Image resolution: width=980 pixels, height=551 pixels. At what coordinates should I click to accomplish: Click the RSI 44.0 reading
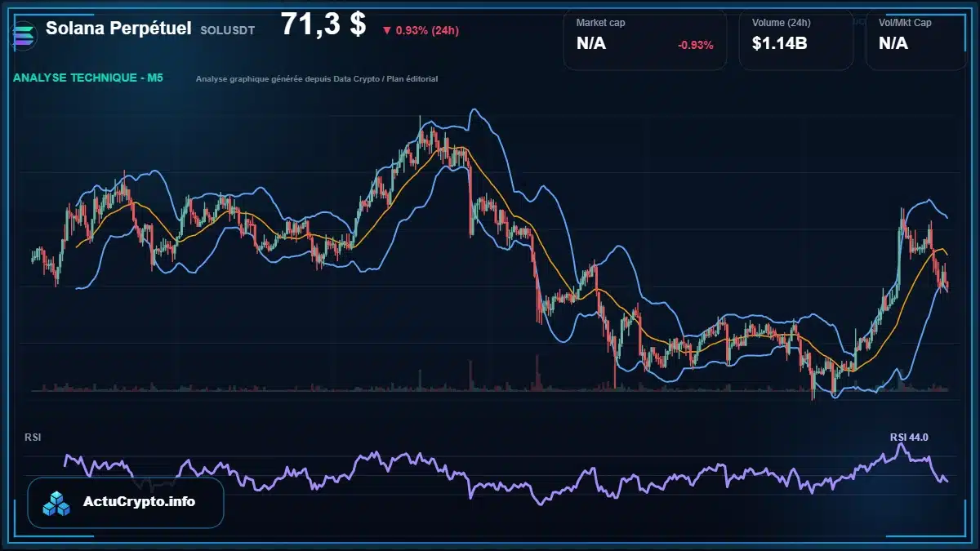[909, 438]
